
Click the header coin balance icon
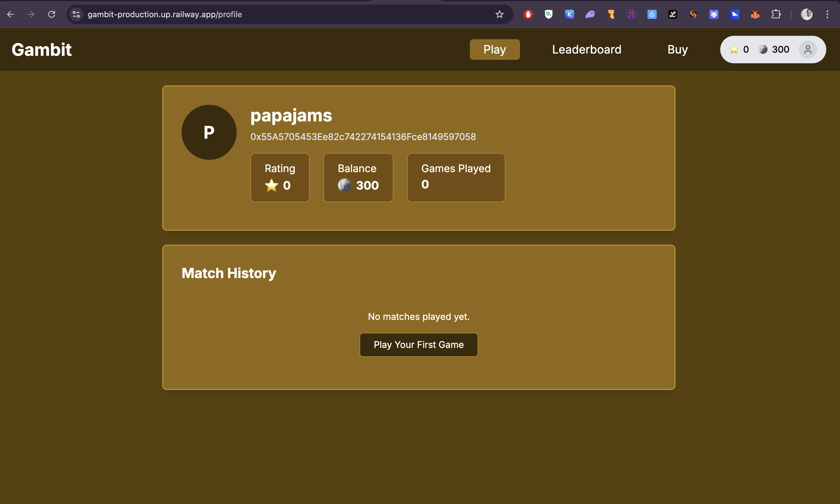(x=763, y=50)
